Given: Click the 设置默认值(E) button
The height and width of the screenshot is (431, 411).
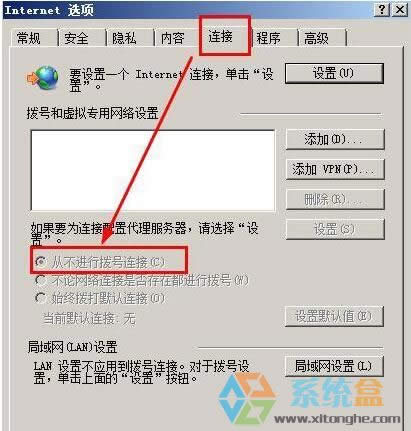Looking at the screenshot, I should tap(334, 316).
